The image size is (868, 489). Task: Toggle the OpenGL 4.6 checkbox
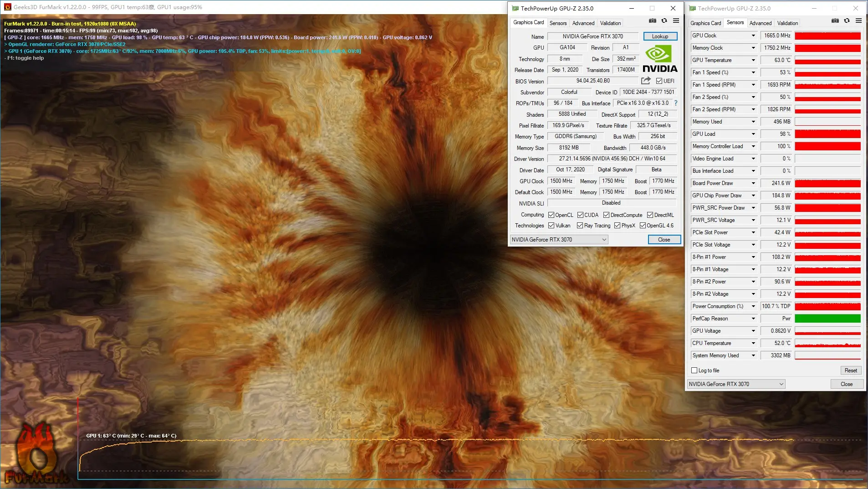point(643,226)
